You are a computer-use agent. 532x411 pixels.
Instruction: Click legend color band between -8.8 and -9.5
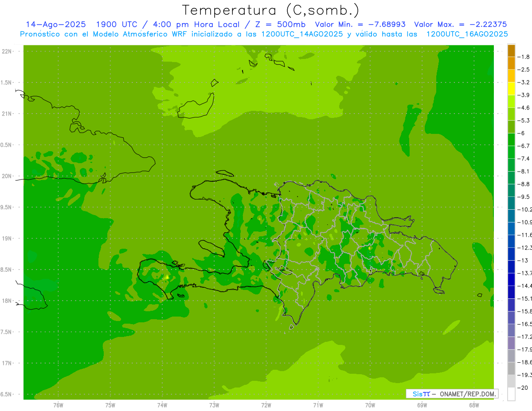[x=512, y=190]
